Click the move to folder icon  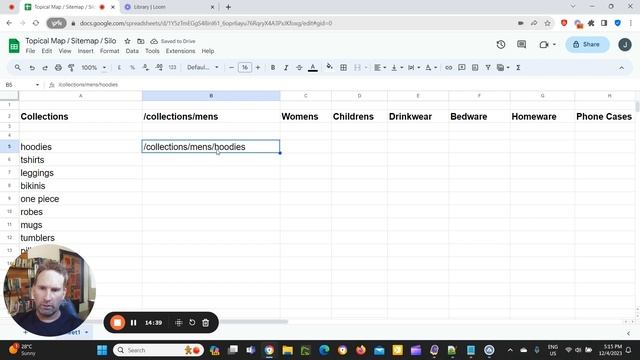[140, 41]
